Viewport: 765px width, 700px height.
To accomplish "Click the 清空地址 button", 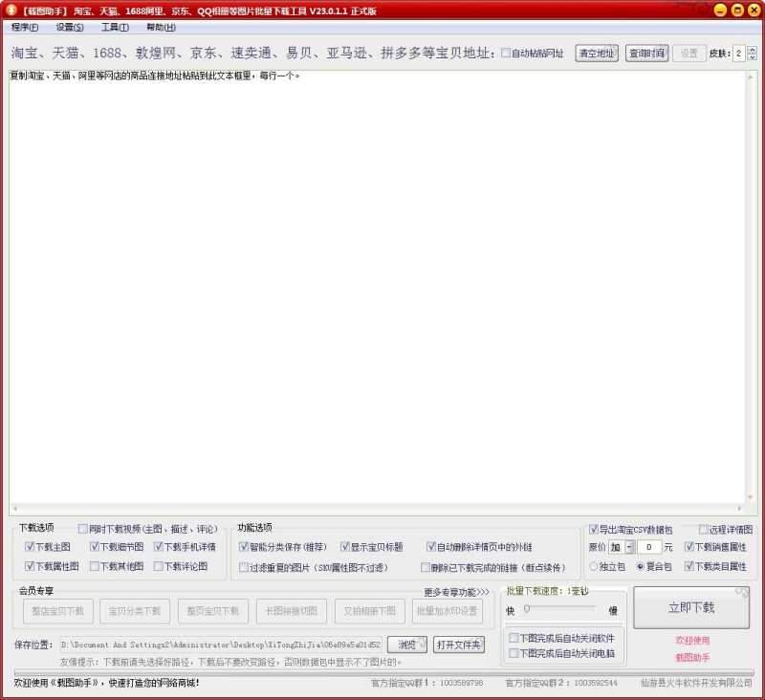I will 597,54.
